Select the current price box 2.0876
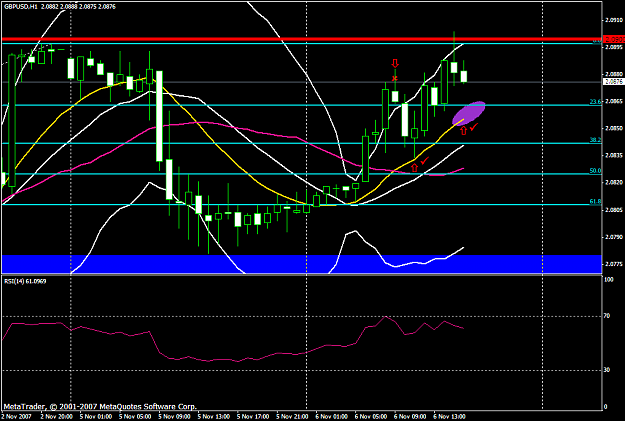625x421 pixels. pos(614,82)
